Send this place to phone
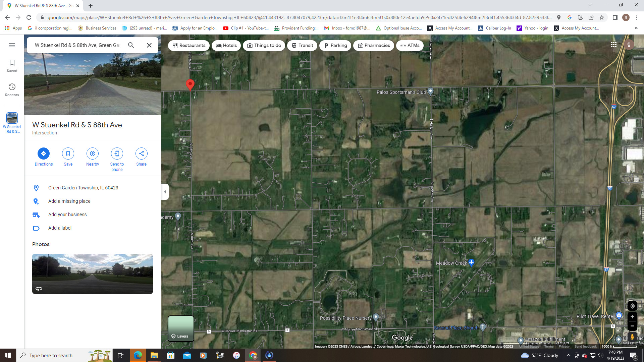 (x=117, y=160)
